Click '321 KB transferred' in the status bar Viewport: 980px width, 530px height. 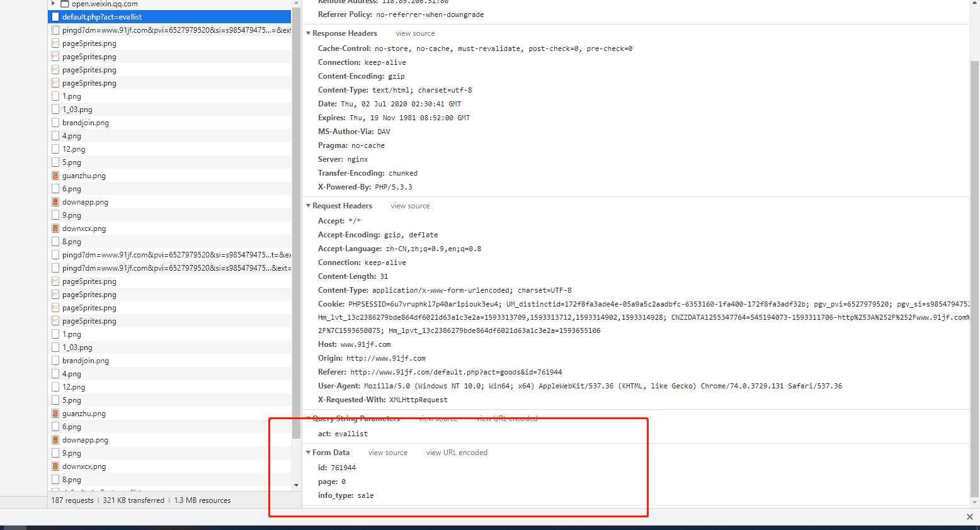point(134,500)
